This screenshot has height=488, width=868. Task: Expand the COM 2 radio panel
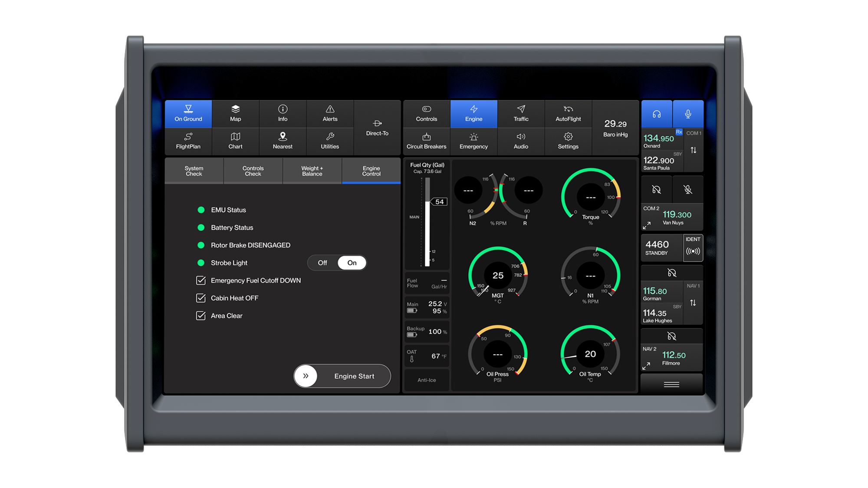pos(647,225)
